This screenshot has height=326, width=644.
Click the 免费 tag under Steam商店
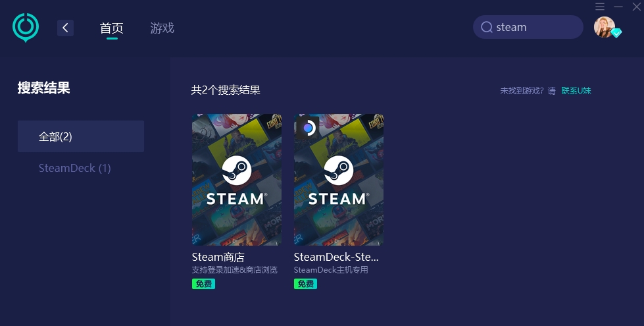(203, 284)
